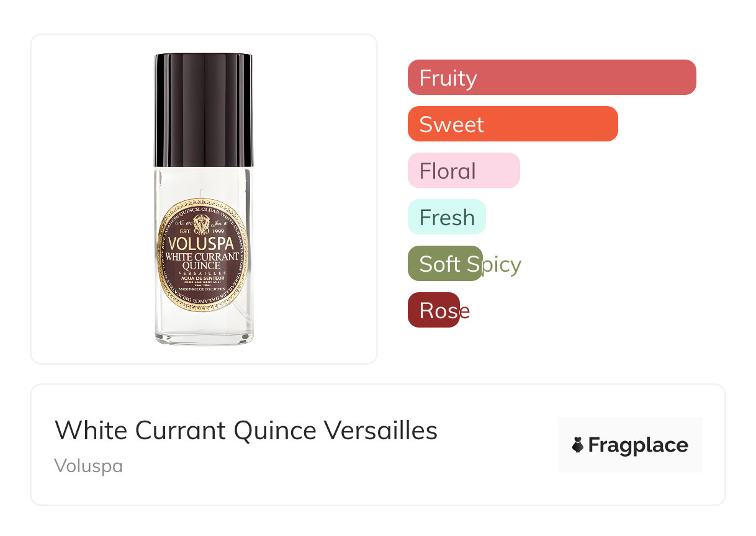Click the Fragplace wordmark text

pyautogui.click(x=638, y=445)
